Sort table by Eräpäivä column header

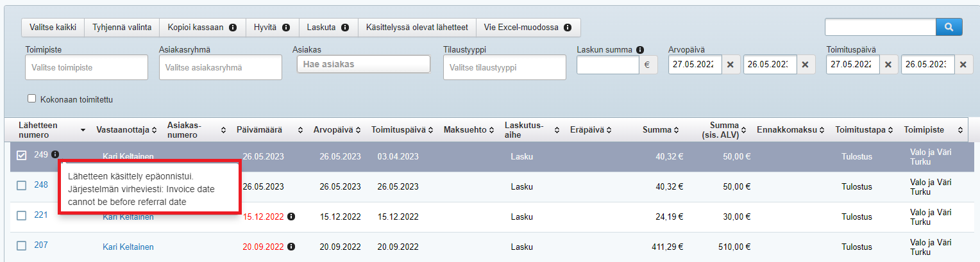(x=590, y=130)
